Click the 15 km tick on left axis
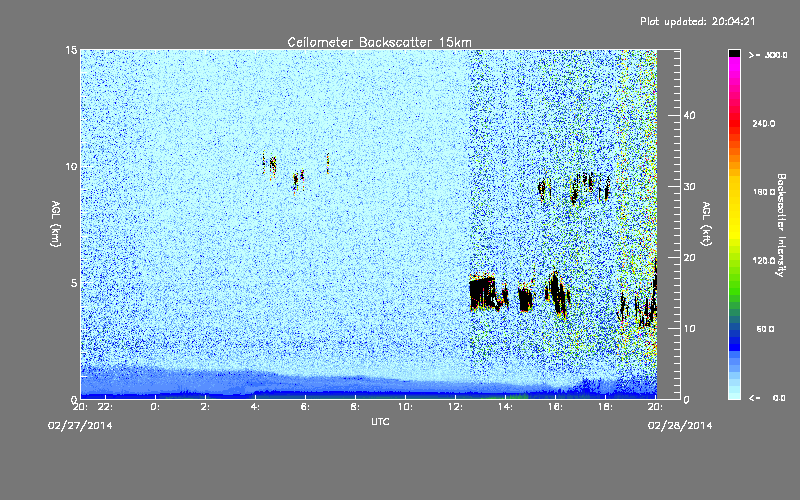 71,50
